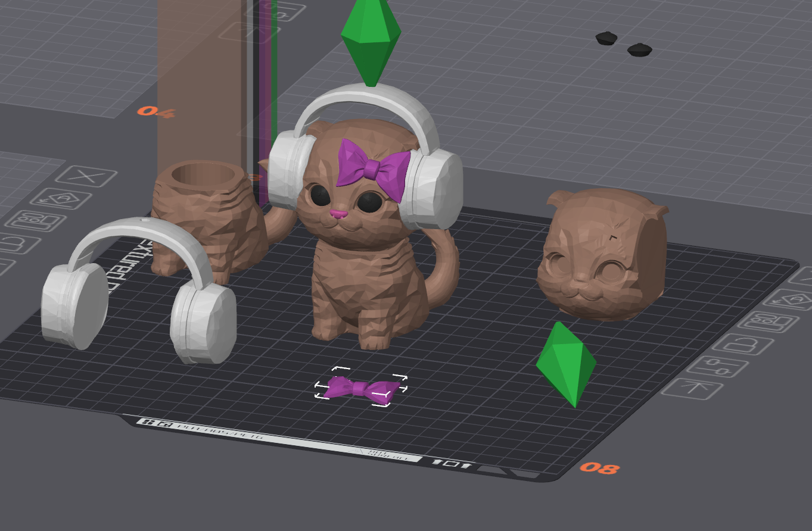Click the auto-orient icon on left neighboring plate
This screenshot has width=812, height=531.
(61, 198)
